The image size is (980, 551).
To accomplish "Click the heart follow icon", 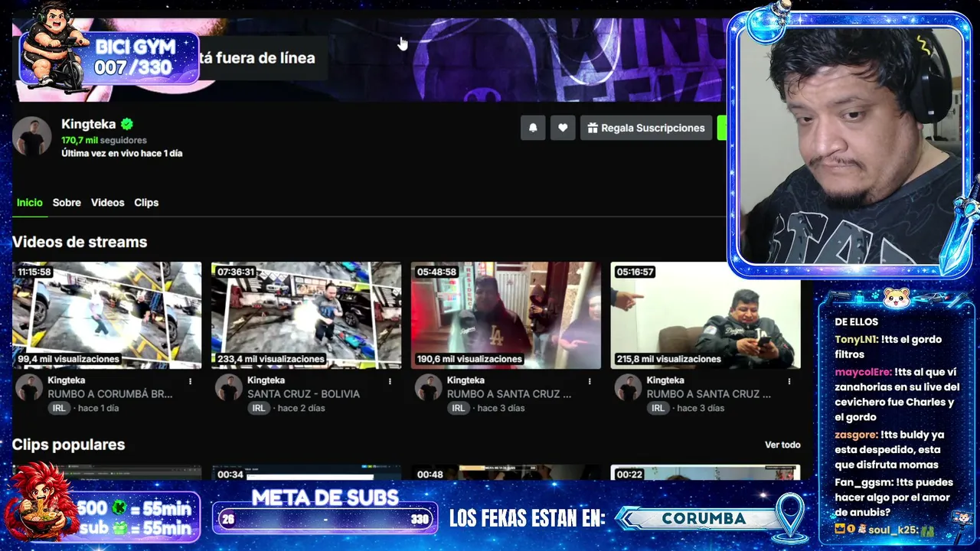I will tap(563, 128).
